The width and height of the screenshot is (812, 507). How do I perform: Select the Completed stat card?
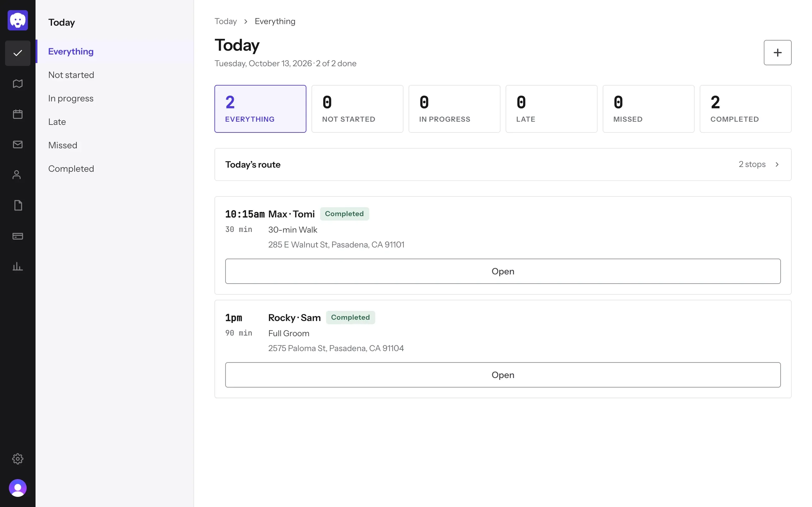click(x=745, y=109)
